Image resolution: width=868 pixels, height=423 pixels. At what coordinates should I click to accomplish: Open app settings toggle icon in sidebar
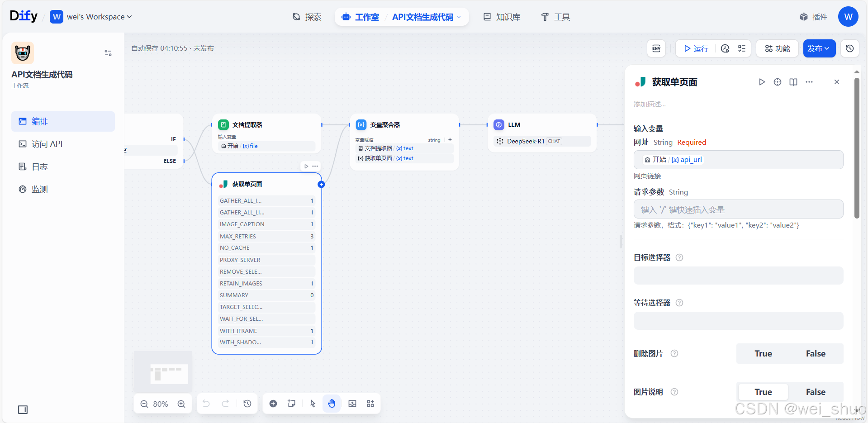click(x=108, y=53)
